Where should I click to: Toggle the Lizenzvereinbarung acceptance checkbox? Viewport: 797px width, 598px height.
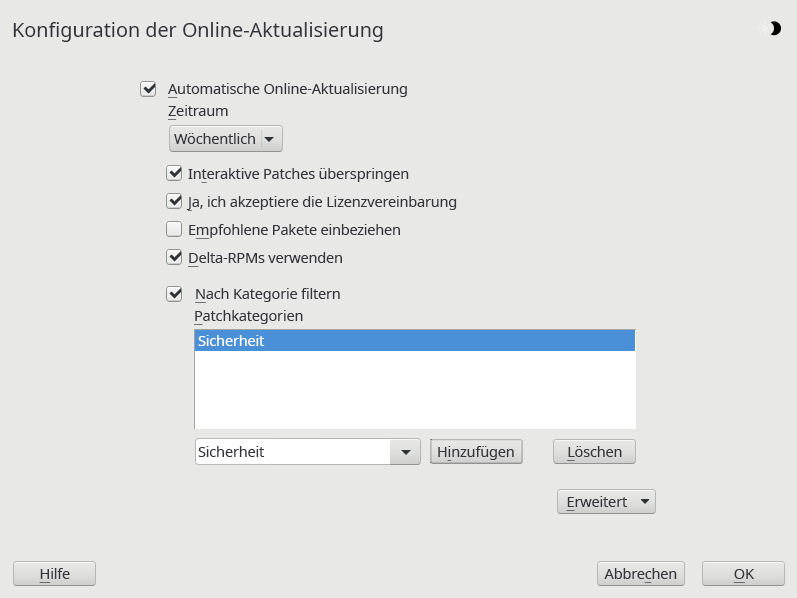[x=174, y=201]
